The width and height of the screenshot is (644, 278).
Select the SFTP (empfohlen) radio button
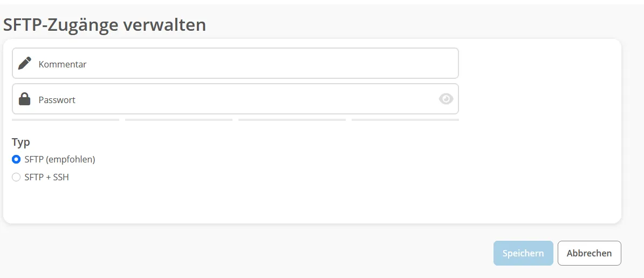point(16,160)
